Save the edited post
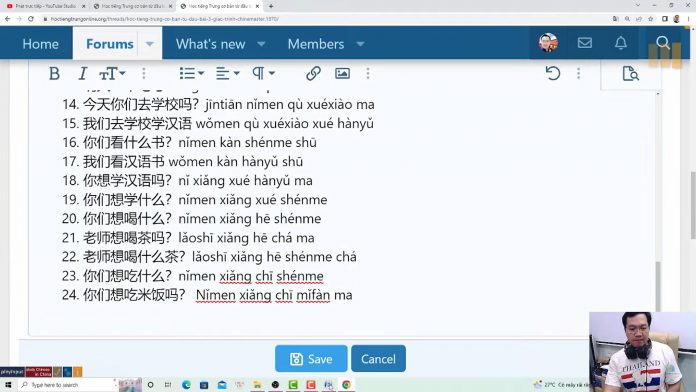Screen dimensions: 696x392 point(311,359)
